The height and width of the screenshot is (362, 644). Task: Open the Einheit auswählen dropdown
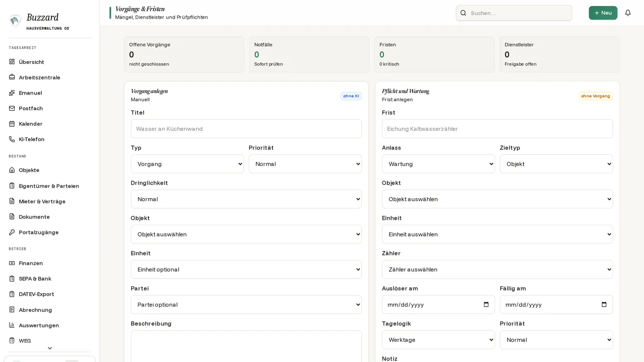click(497, 234)
